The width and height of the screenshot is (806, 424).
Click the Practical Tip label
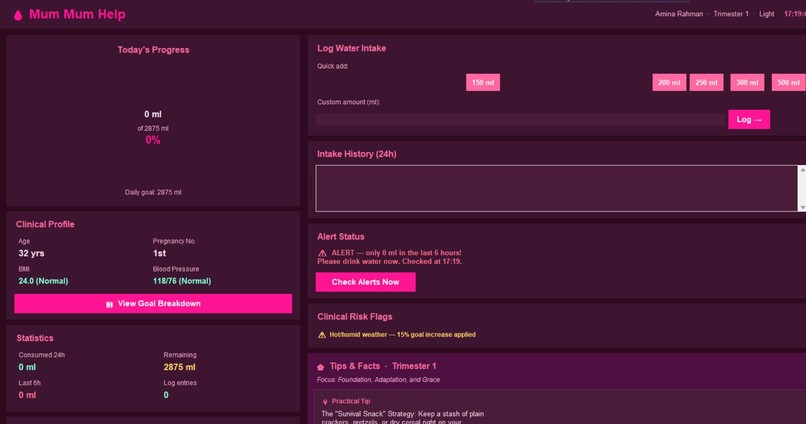coord(351,401)
